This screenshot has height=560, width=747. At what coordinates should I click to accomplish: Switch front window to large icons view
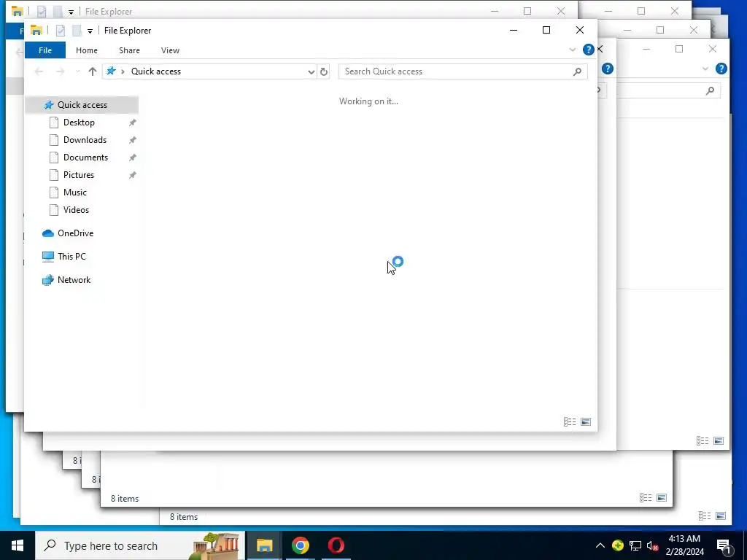[586, 422]
